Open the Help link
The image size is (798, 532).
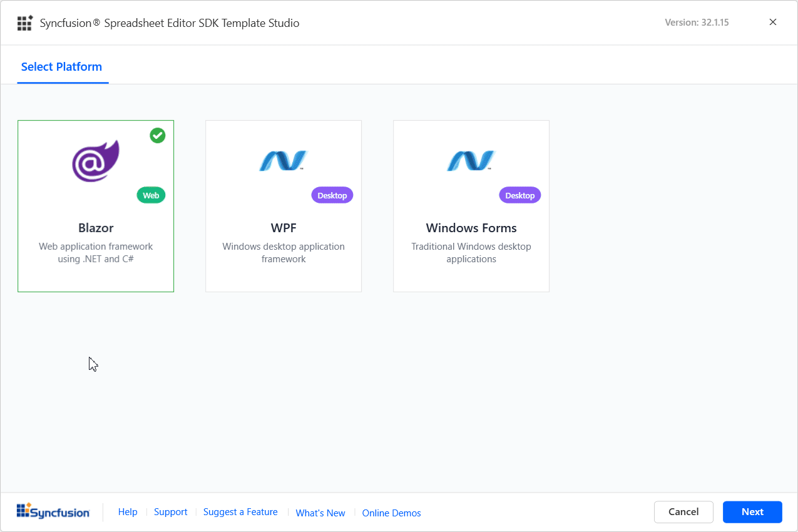pos(128,511)
